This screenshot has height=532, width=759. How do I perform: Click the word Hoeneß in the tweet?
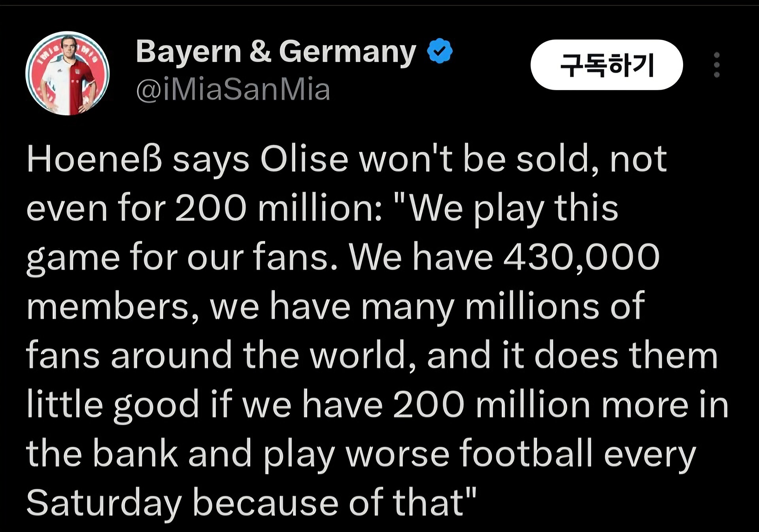tap(94, 159)
